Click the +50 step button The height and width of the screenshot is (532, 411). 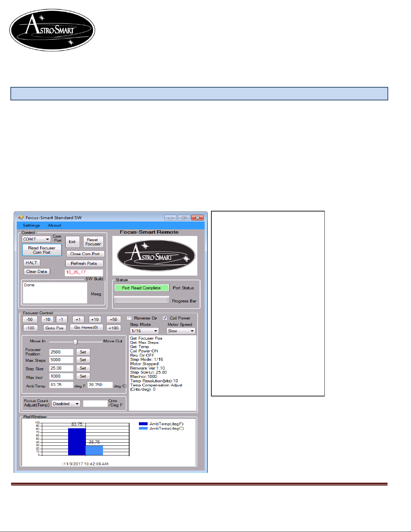113,320
